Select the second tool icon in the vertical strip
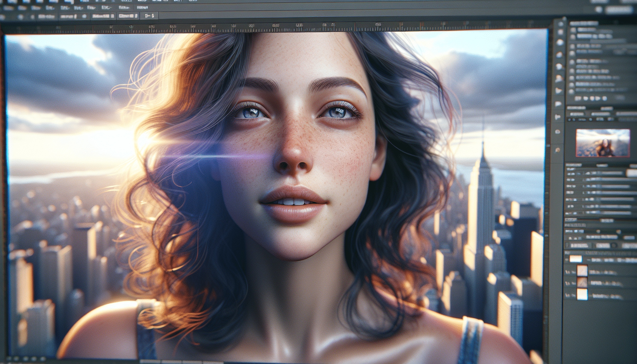 561,32
